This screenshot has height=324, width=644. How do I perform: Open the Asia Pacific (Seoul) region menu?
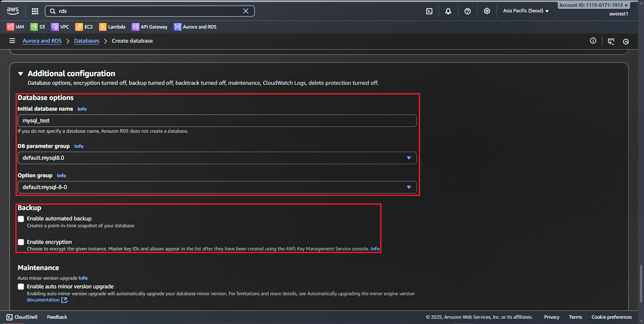click(x=526, y=11)
